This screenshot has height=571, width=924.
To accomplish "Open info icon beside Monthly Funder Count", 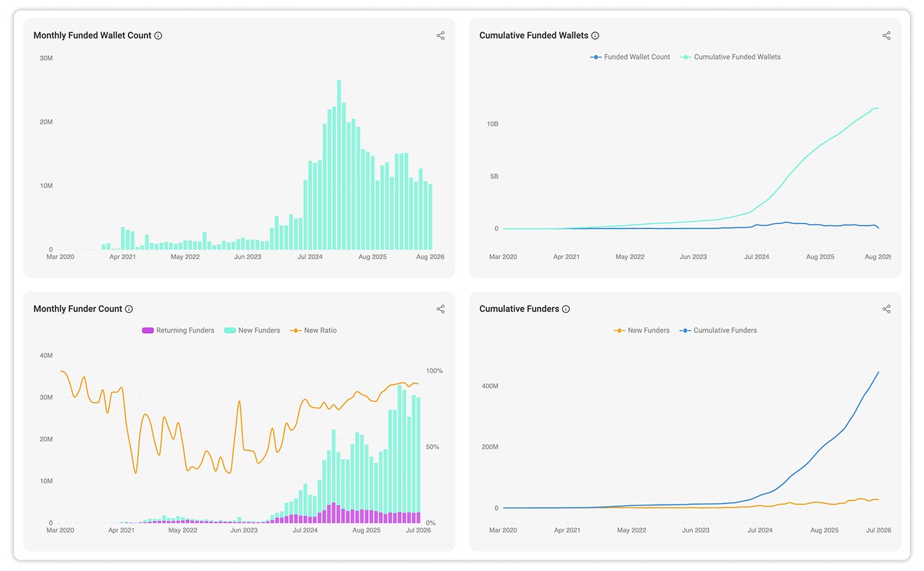I will (129, 309).
